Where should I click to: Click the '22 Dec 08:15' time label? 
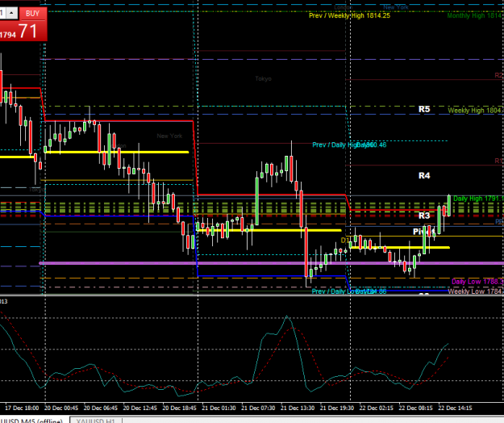click(415, 408)
